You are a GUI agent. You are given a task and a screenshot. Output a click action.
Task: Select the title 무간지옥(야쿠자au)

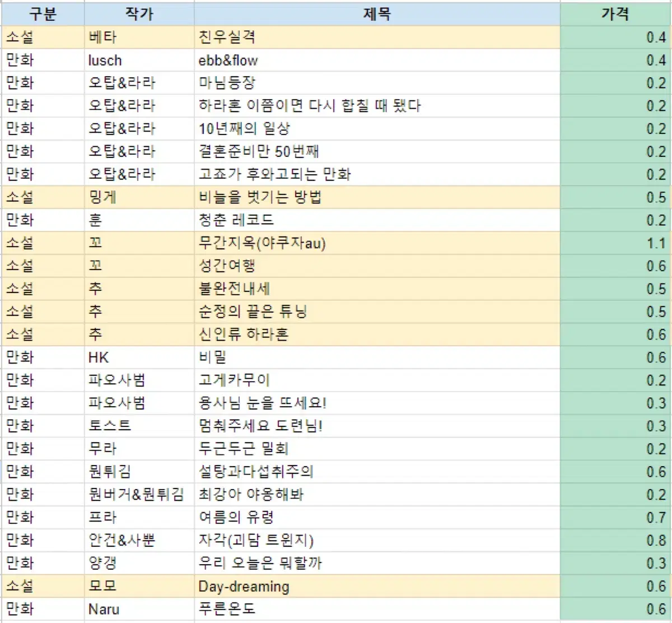point(262,243)
